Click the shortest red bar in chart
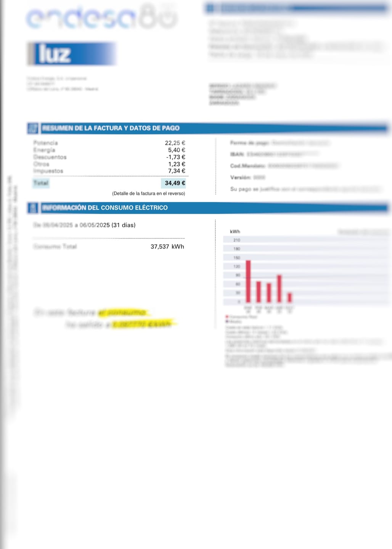The height and width of the screenshot is (549, 392). (289, 298)
